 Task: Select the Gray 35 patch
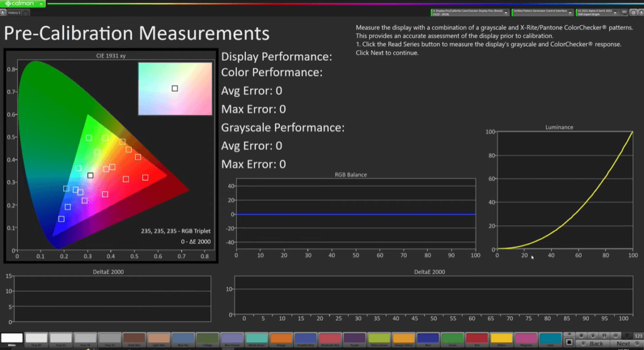pyautogui.click(x=109, y=339)
